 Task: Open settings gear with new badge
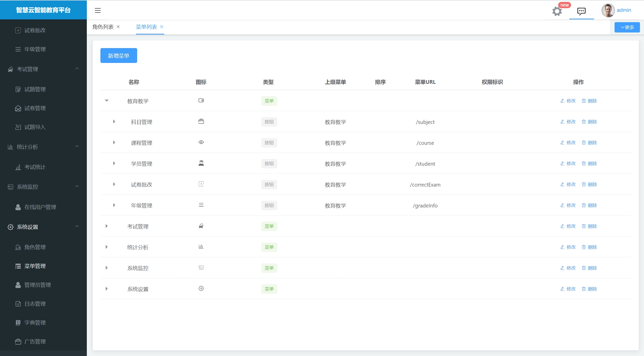point(557,11)
